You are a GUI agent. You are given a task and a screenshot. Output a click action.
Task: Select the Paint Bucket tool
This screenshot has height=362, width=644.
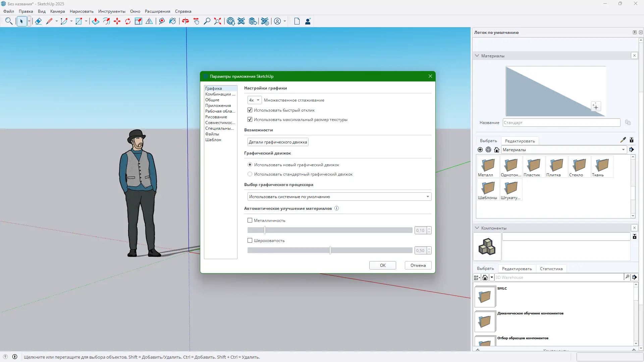(172, 21)
